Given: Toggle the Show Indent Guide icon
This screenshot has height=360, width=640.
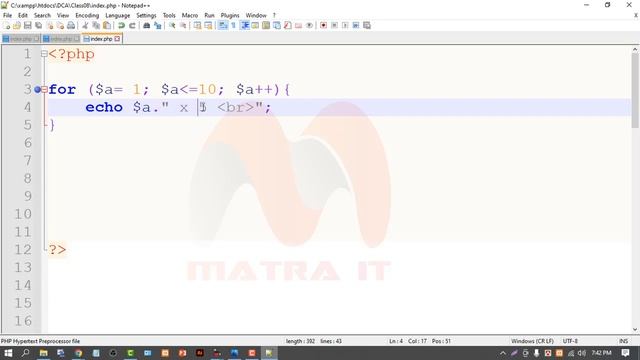Looking at the screenshot, I should click(x=244, y=25).
